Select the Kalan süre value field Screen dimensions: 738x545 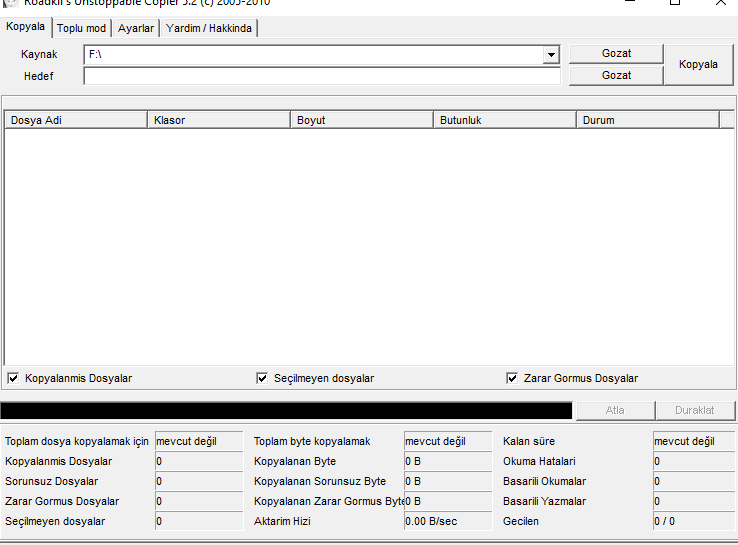click(x=694, y=441)
